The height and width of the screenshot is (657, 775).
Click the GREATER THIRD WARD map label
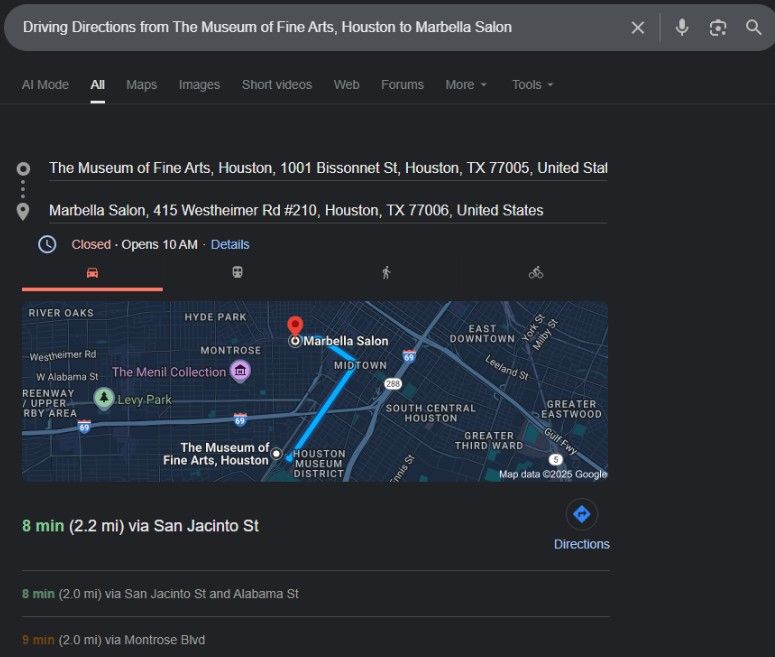tap(489, 440)
